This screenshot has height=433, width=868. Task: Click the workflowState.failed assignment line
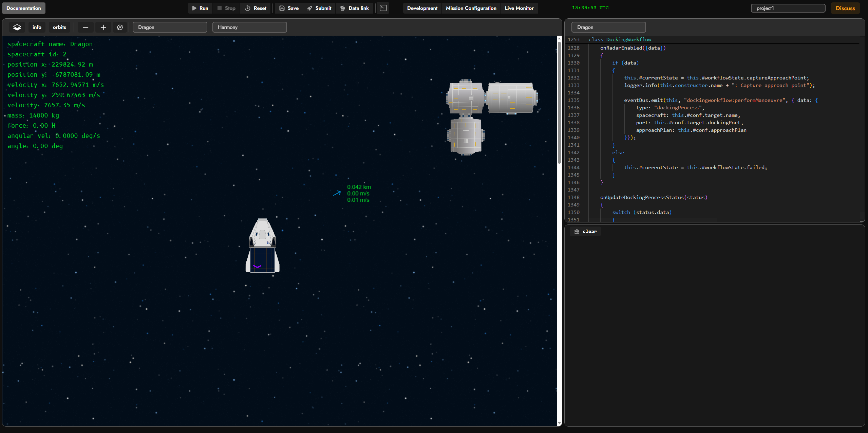pos(696,167)
